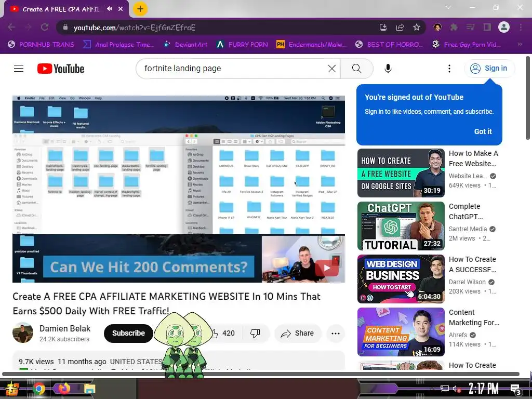Image resolution: width=532 pixels, height=399 pixels.
Task: Open the notification center icon
Action: pos(515,390)
